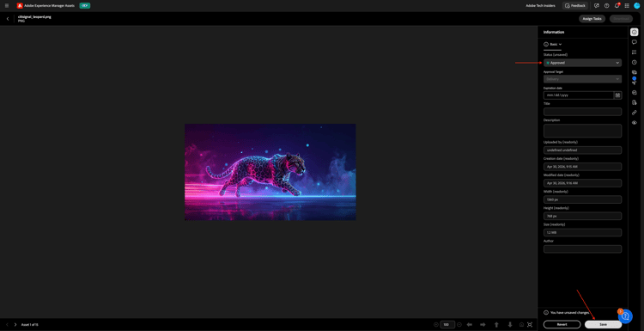Image resolution: width=644 pixels, height=331 pixels.
Task: Click the citisignal_leopard.png file name
Action: [x=34, y=17]
